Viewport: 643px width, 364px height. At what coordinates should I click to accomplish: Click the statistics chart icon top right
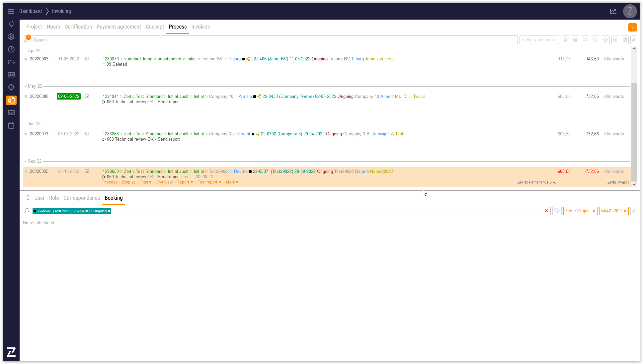pyautogui.click(x=613, y=11)
